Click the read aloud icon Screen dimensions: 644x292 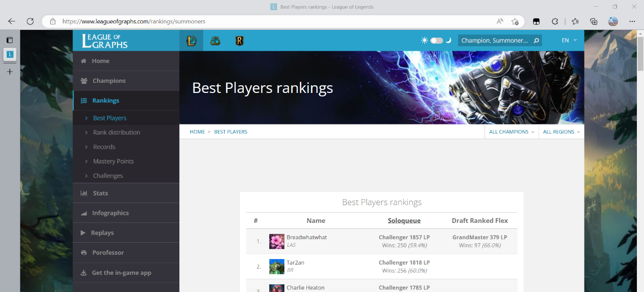pos(500,21)
